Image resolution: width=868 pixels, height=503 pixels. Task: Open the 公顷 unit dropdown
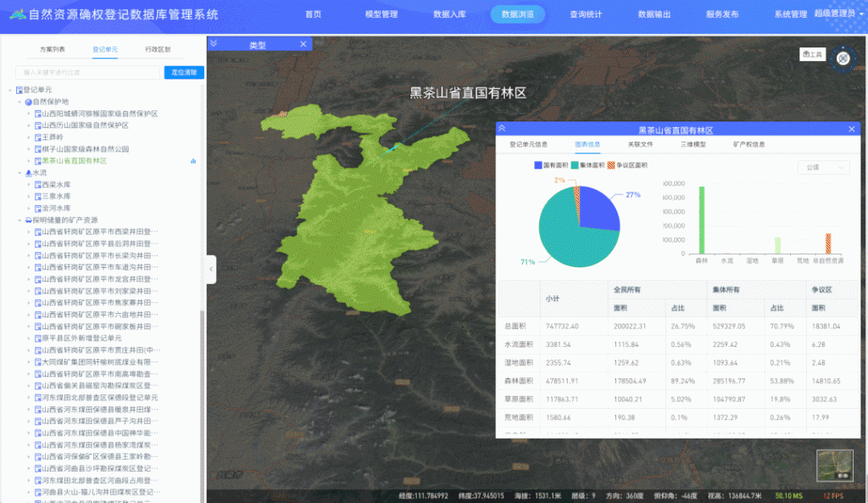click(x=823, y=168)
